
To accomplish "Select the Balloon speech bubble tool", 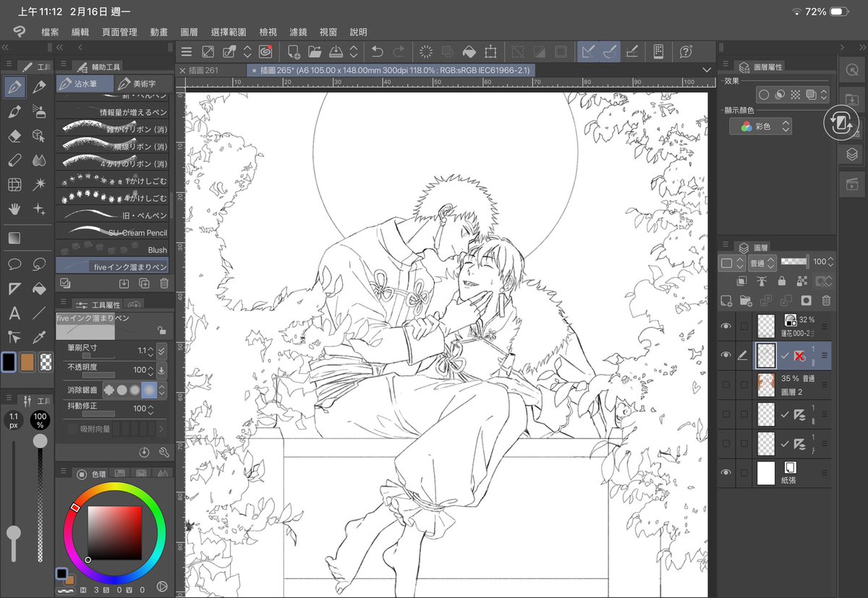I will pos(14,264).
